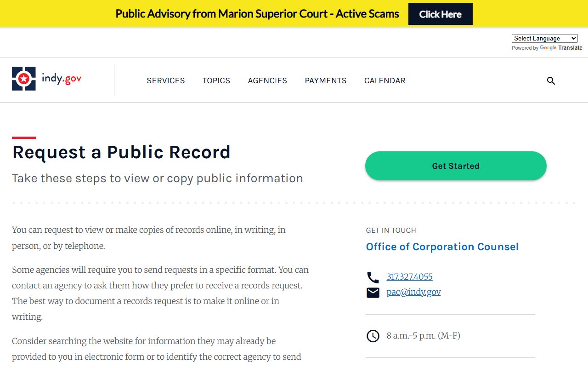Open the Topics menu
The image size is (588, 368).
(x=216, y=80)
